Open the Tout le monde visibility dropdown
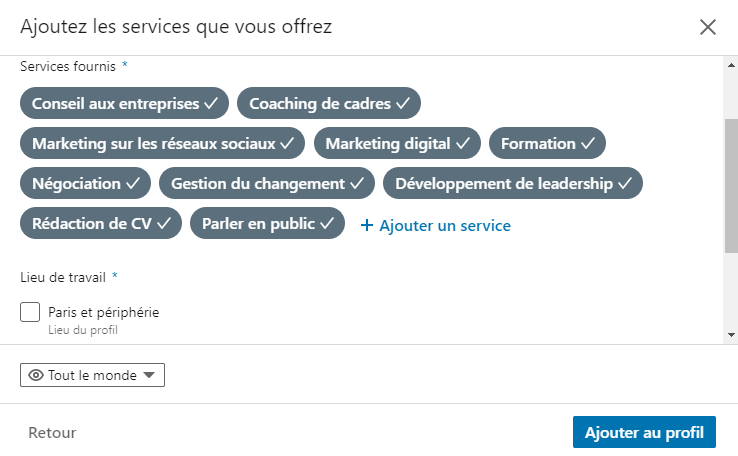The height and width of the screenshot is (456, 738). point(92,375)
